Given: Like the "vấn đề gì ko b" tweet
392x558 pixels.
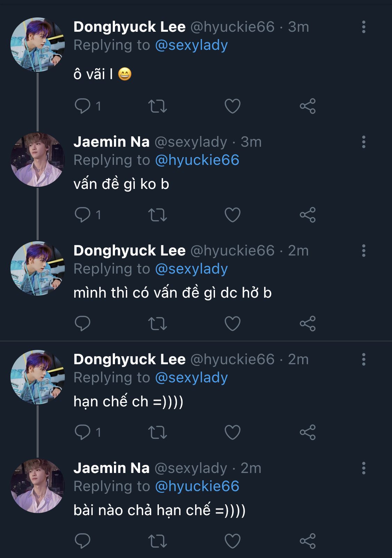Looking at the screenshot, I should point(232,215).
